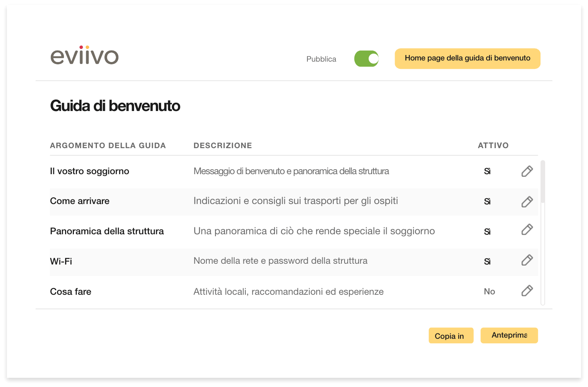
Task: Click the Attivo column header
Action: coord(493,145)
